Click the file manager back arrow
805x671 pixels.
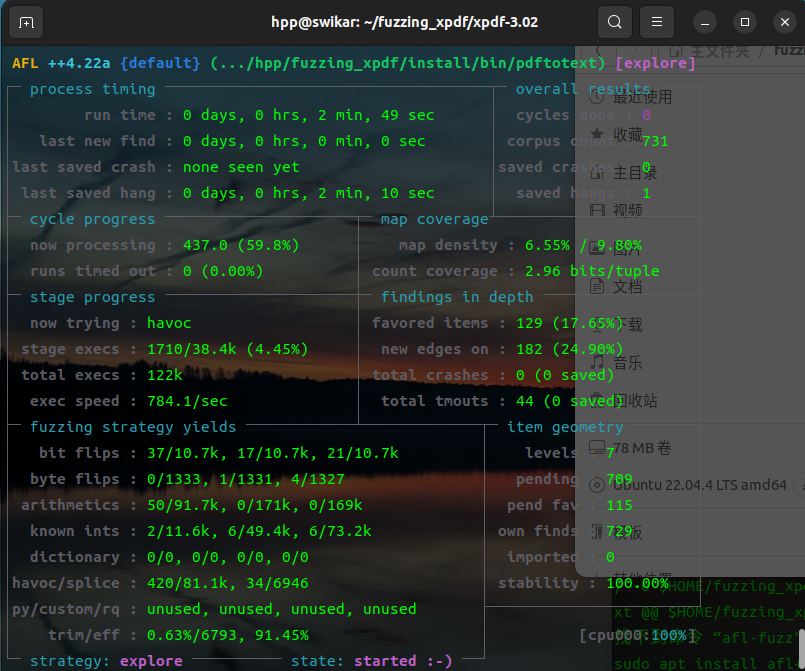[x=599, y=51]
